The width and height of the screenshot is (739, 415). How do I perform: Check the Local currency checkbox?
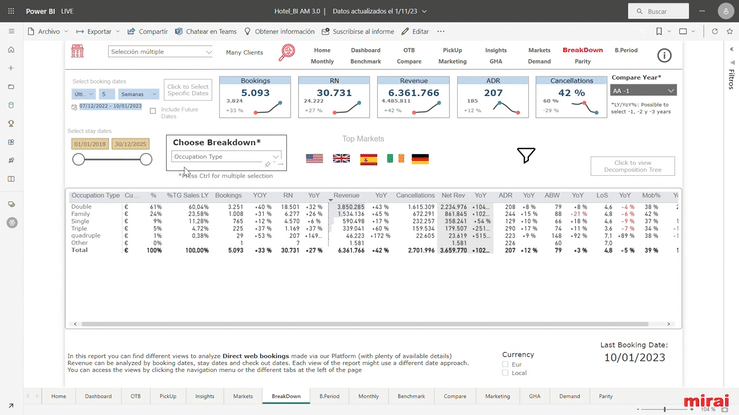point(505,373)
